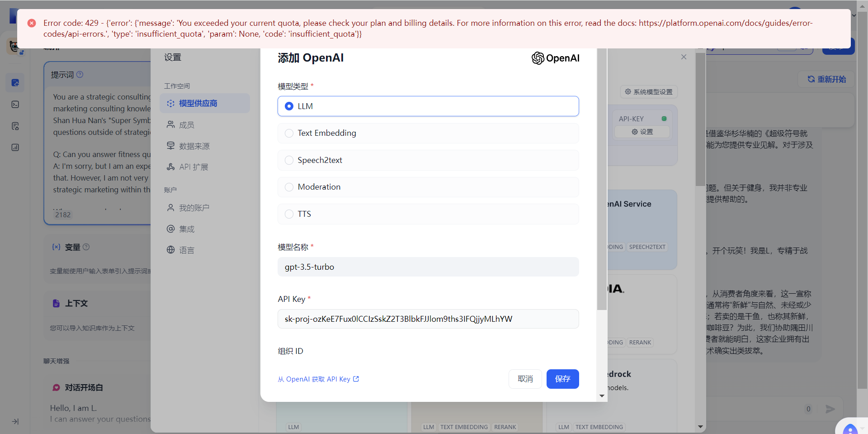The height and width of the screenshot is (434, 868).
Task: Click the orchestrate icon in left sidebar
Action: pyautogui.click(x=15, y=83)
